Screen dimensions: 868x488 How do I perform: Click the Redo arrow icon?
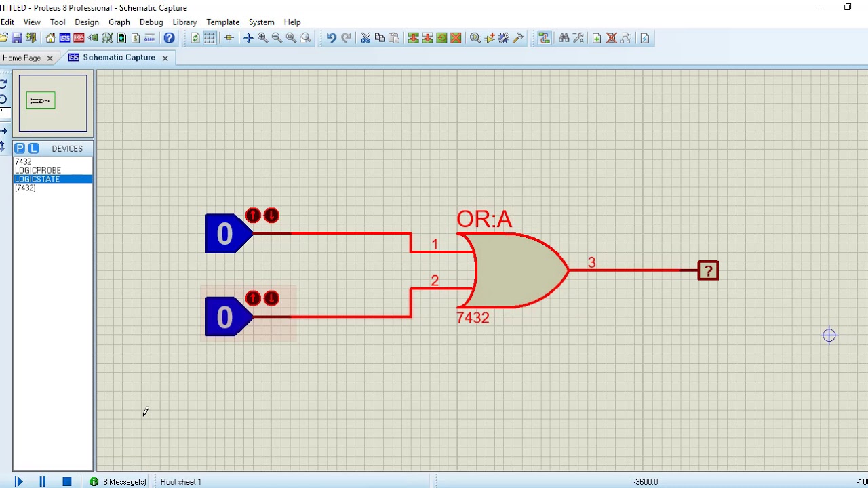click(x=346, y=38)
